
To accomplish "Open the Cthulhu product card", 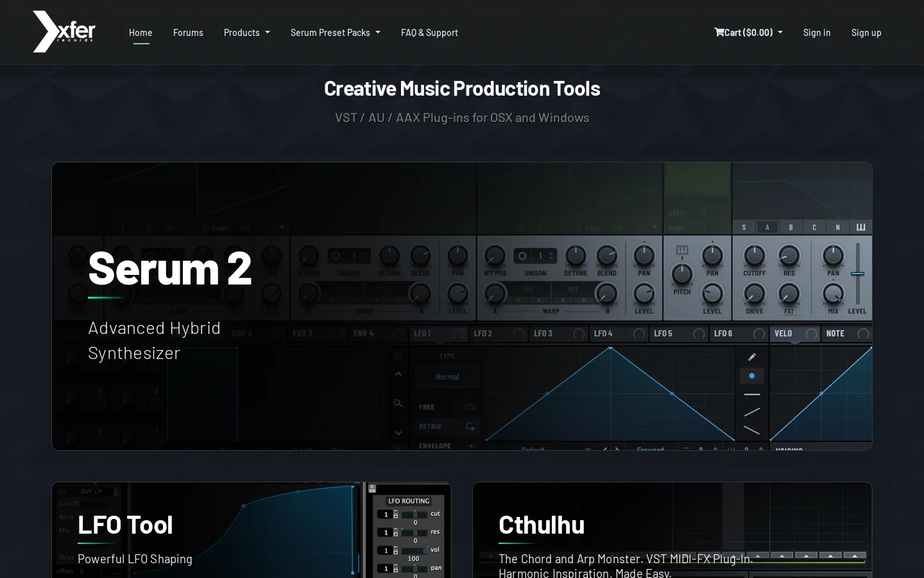I will tap(672, 530).
